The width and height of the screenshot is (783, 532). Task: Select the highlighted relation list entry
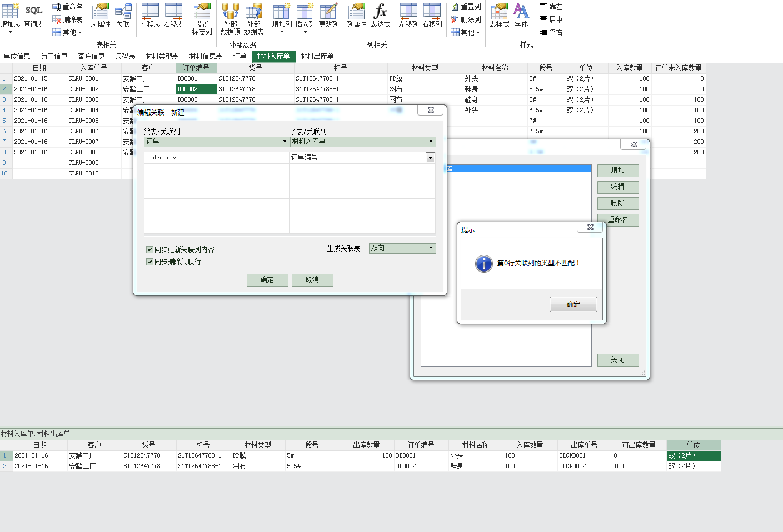[518, 169]
